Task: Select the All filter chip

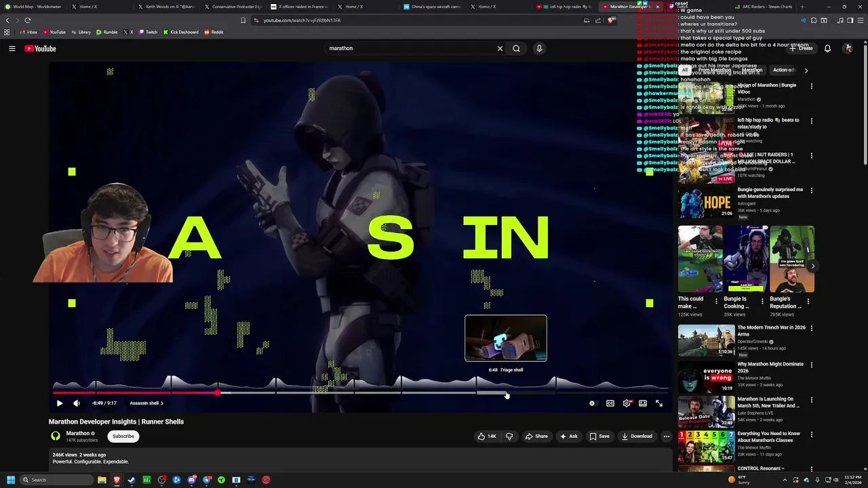Action: pyautogui.click(x=685, y=70)
